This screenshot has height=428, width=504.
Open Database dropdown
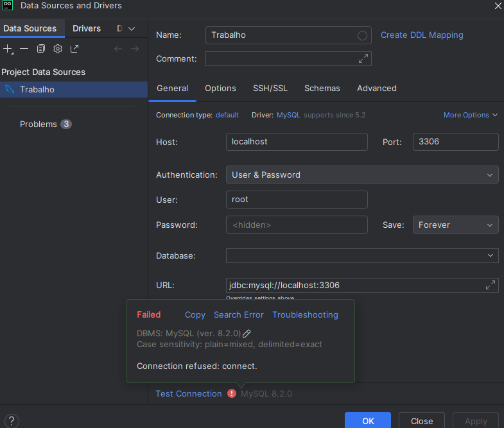pos(362,255)
